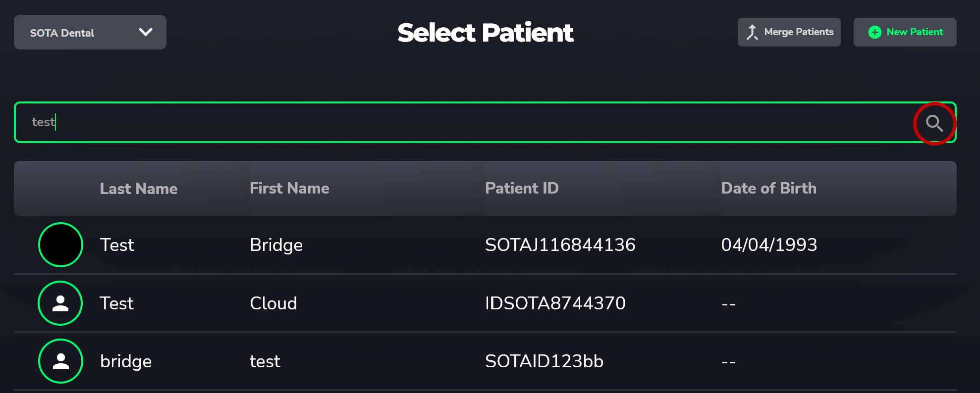This screenshot has width=980, height=393.
Task: Select the 04/04/1993 date of birth cell
Action: [x=769, y=245]
